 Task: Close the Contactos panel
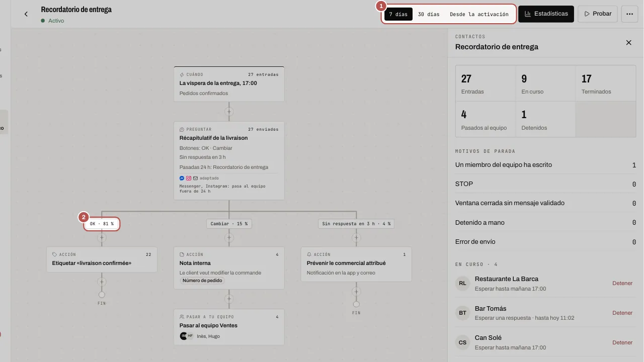(x=628, y=43)
